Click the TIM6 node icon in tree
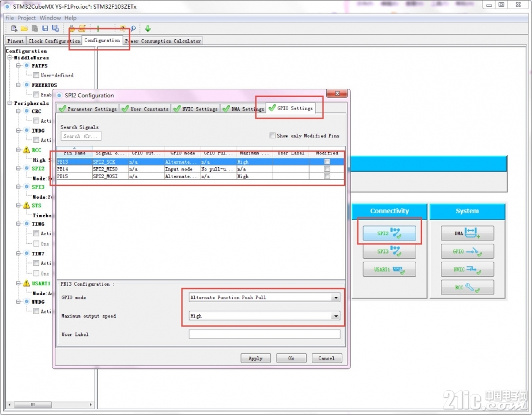Viewport: 532px width, 415px height. click(27, 224)
